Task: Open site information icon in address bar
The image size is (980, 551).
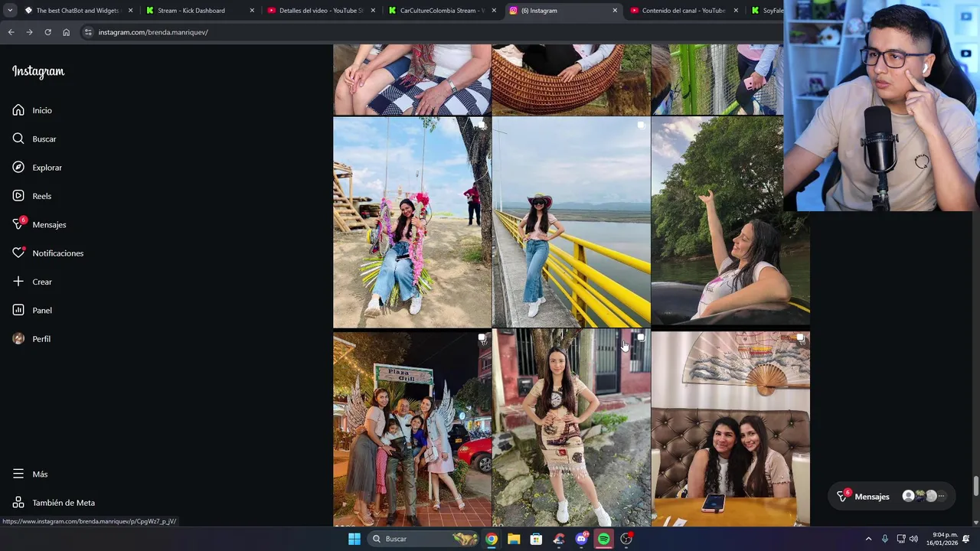Action: click(x=88, y=32)
